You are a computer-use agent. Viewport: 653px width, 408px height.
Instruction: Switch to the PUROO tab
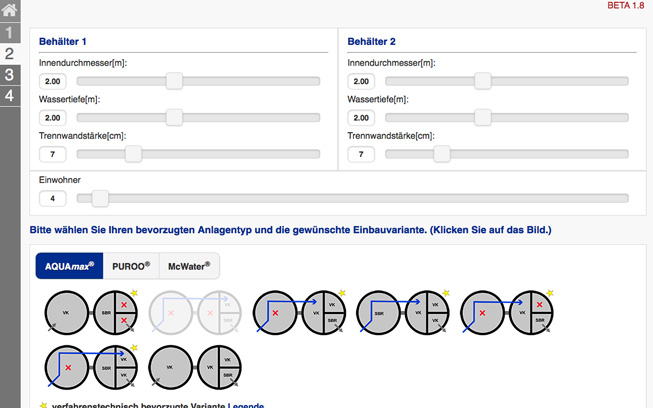[x=130, y=266]
